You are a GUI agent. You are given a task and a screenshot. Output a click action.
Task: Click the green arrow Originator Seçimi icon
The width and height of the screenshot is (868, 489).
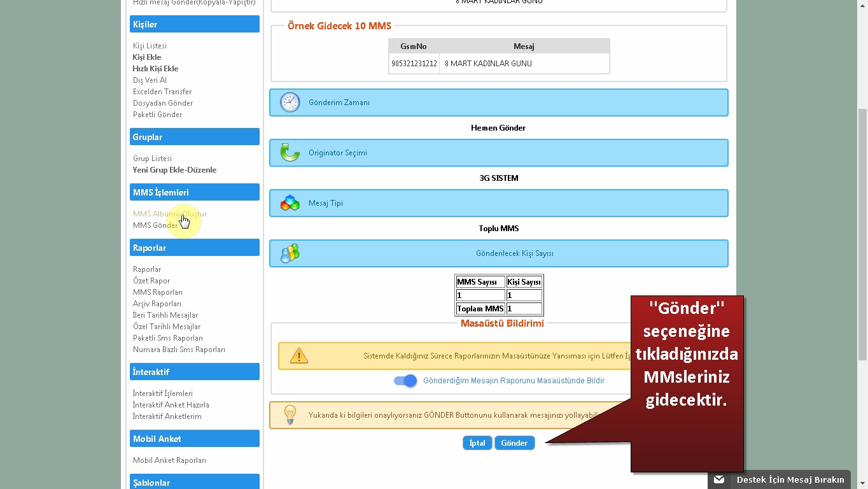(290, 153)
